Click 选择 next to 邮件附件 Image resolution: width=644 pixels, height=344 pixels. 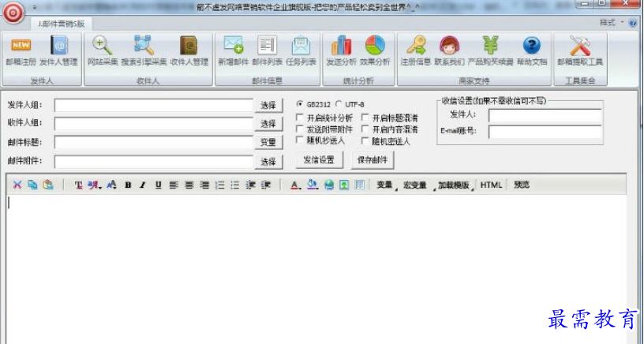(268, 162)
